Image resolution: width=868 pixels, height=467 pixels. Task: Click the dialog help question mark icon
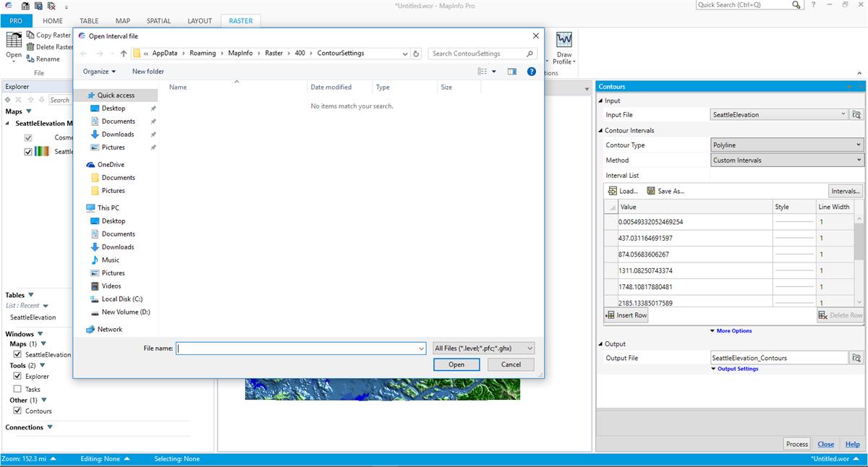[532, 72]
